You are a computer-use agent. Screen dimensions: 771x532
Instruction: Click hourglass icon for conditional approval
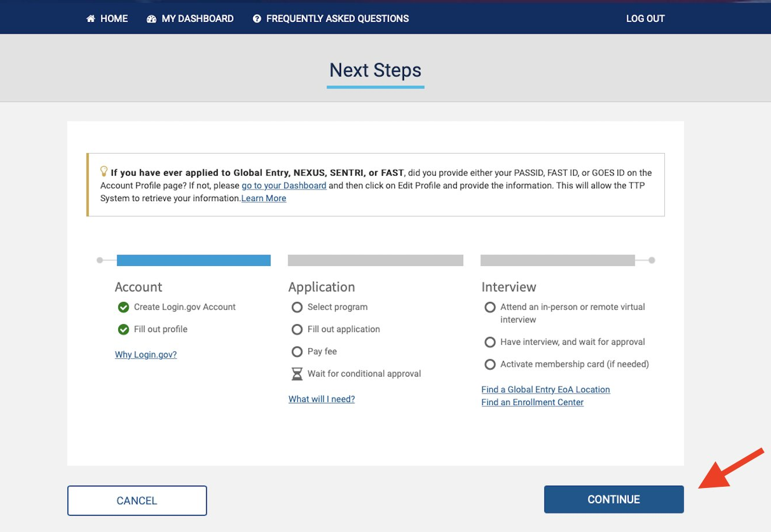click(297, 374)
